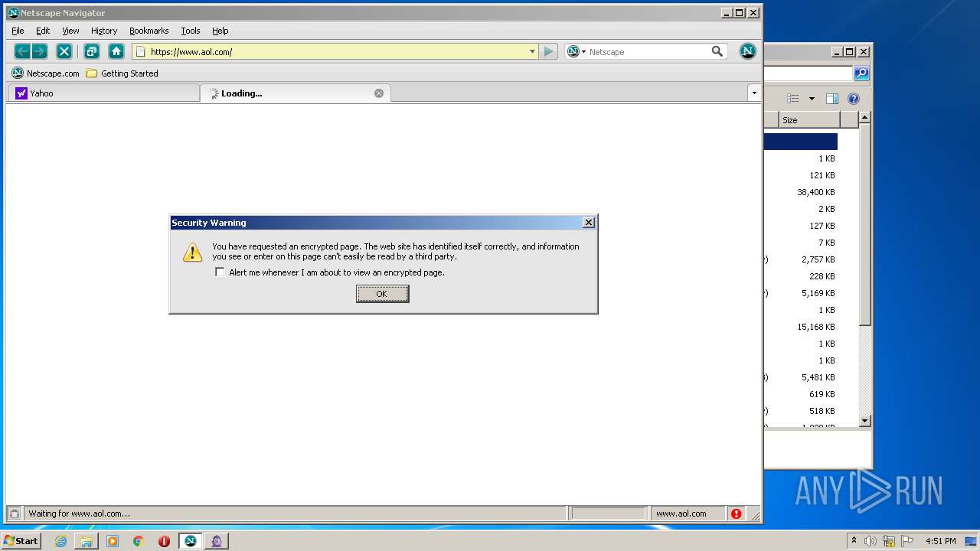Click the 2,757 KB size entry in Explorer
The width and height of the screenshot is (980, 551).
pyautogui.click(x=818, y=259)
